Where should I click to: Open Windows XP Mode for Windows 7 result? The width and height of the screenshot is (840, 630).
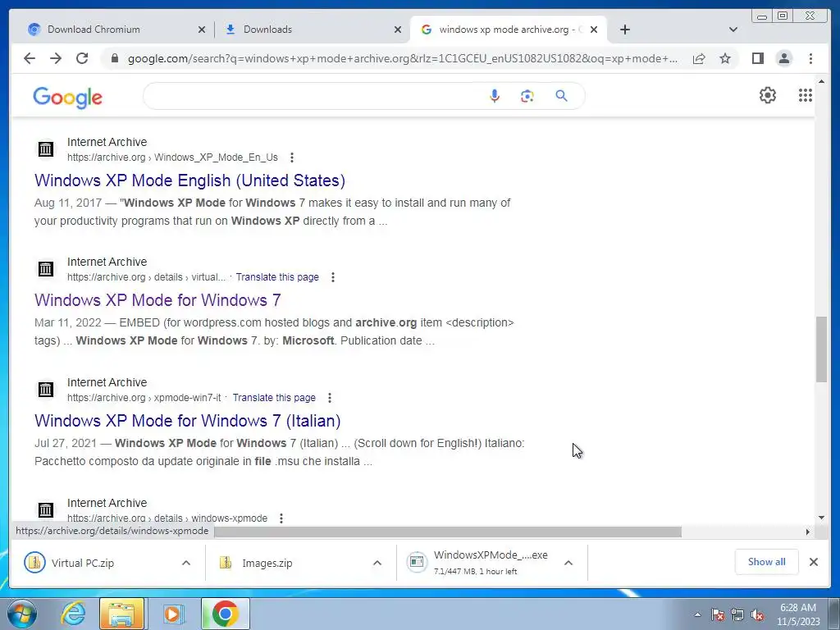click(x=157, y=300)
